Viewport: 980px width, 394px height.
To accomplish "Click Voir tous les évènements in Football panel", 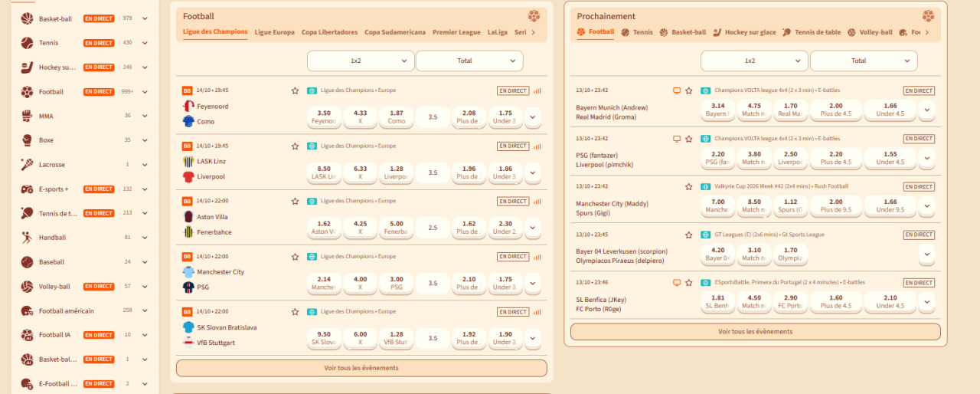I will click(361, 368).
